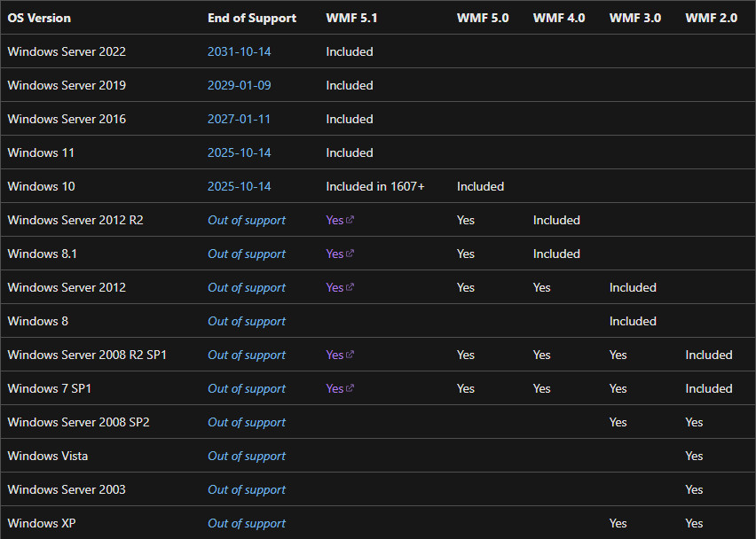The width and height of the screenshot is (756, 539).
Task: Click the WMF 4.0 column header
Action: coord(559,18)
